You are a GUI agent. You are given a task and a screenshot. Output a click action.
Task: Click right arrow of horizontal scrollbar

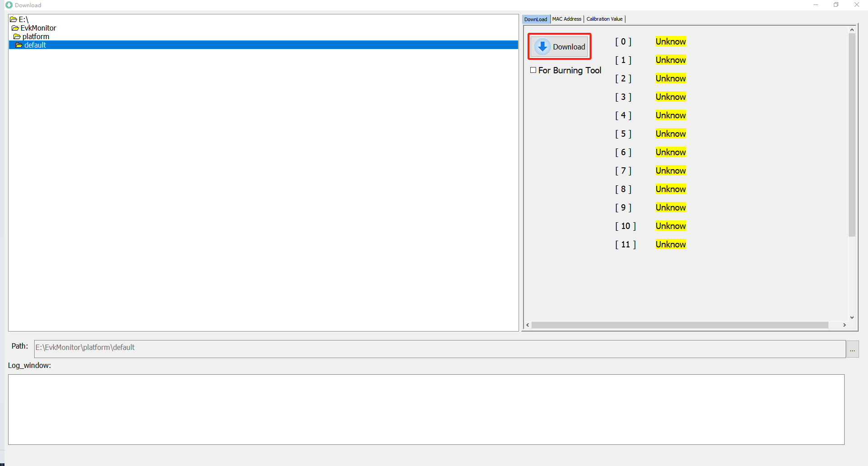(x=844, y=325)
